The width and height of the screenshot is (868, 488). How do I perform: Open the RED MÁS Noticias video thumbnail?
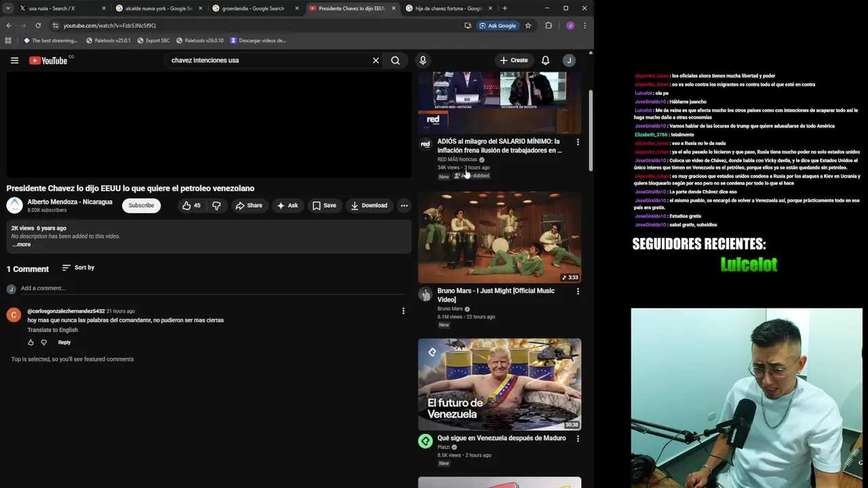500,103
